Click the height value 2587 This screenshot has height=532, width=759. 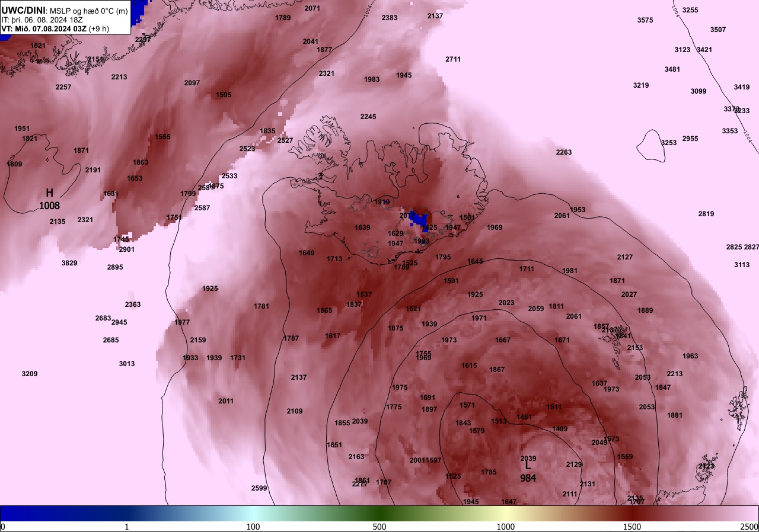tap(202, 208)
